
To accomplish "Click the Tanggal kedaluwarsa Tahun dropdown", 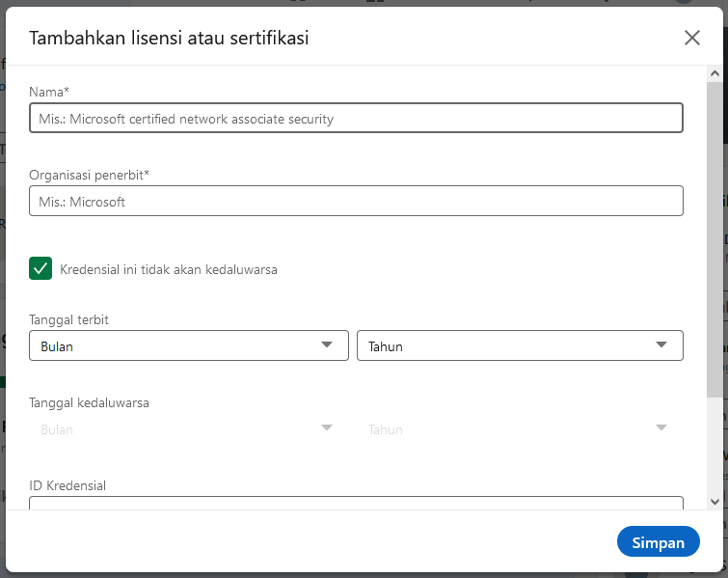I will pyautogui.click(x=520, y=428).
